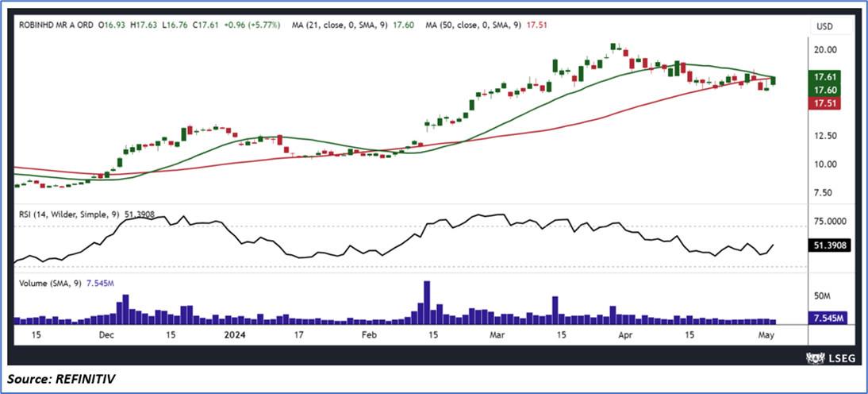Image resolution: width=868 pixels, height=394 pixels.
Task: Click the 12.50 price axis label
Action: coord(824,136)
